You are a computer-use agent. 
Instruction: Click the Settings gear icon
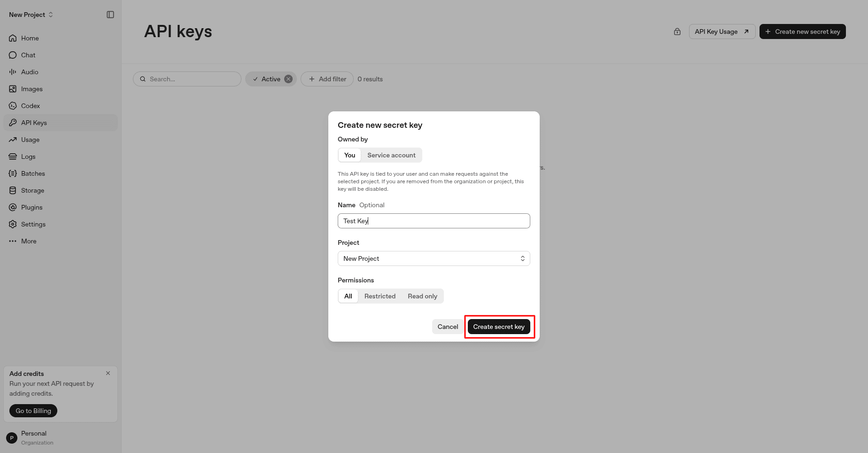(x=13, y=224)
